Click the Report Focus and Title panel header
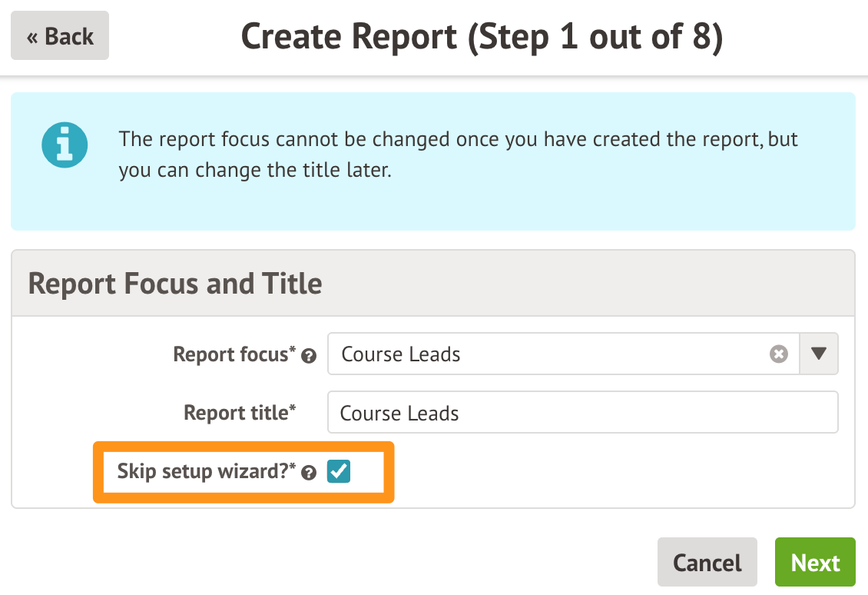 (x=175, y=284)
